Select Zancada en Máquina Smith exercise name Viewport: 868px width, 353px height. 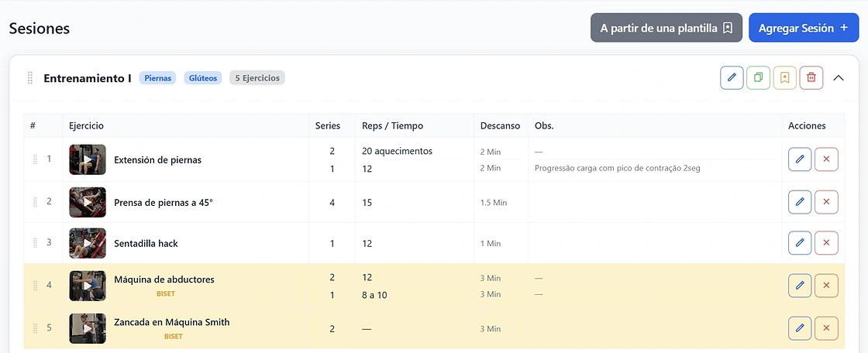(x=171, y=322)
